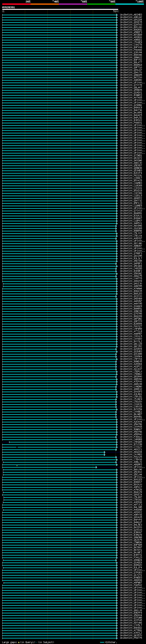Choose hit UniRef100_Q94JT0
The image size is (146, 644).
(x=131, y=72)
